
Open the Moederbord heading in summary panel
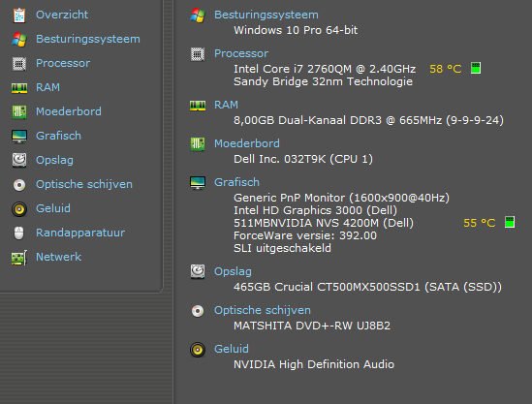[x=247, y=143]
